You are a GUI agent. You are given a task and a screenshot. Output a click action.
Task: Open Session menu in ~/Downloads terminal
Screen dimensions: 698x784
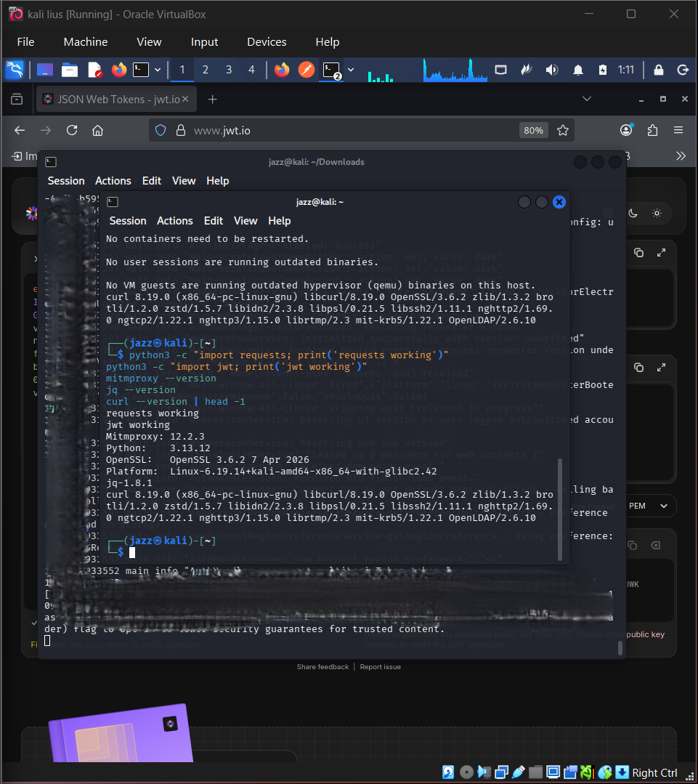pos(66,181)
